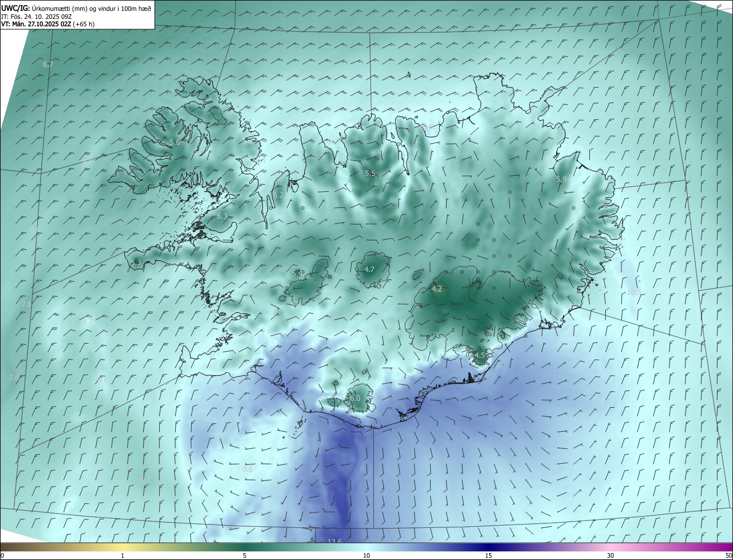
Task: Click the 9.7 value label on the map
Action: (x=87, y=322)
